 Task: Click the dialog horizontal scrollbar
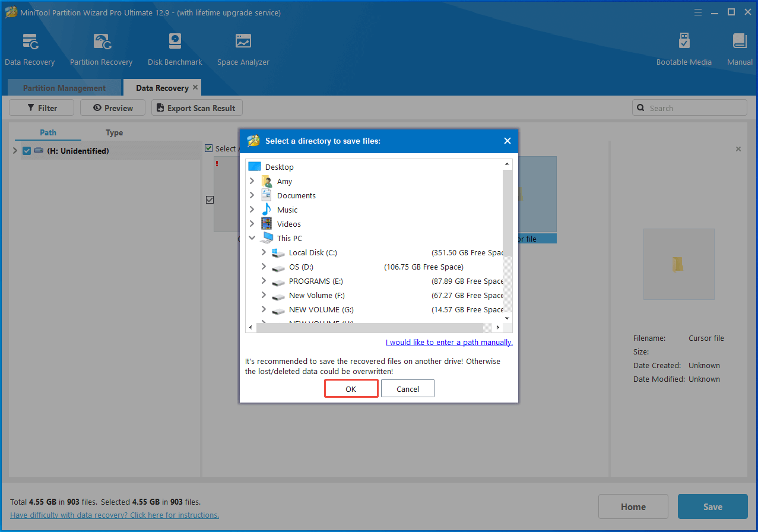tap(369, 328)
